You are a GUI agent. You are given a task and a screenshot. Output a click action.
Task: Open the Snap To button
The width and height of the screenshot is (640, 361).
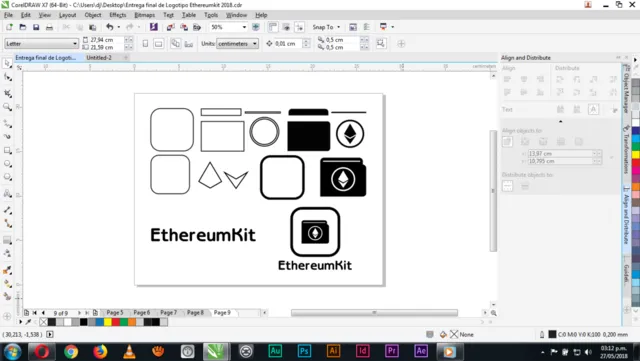pyautogui.click(x=326, y=27)
